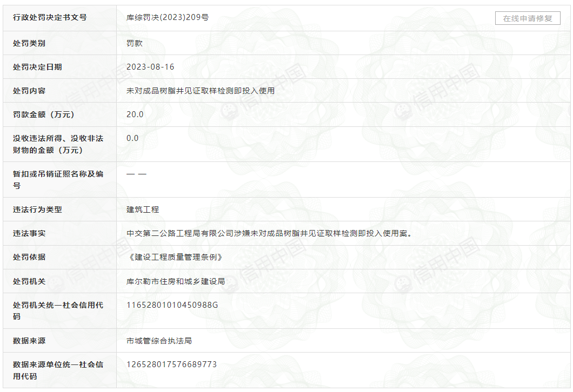Click the 数据来源 label
Image resolution: width=573 pixels, height=392 pixels.
[x=29, y=341]
